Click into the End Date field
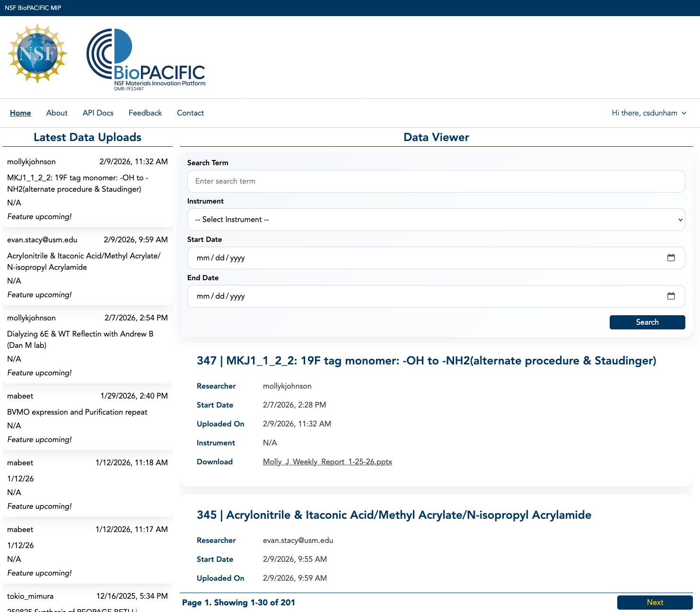This screenshot has width=700, height=612. [x=426, y=296]
